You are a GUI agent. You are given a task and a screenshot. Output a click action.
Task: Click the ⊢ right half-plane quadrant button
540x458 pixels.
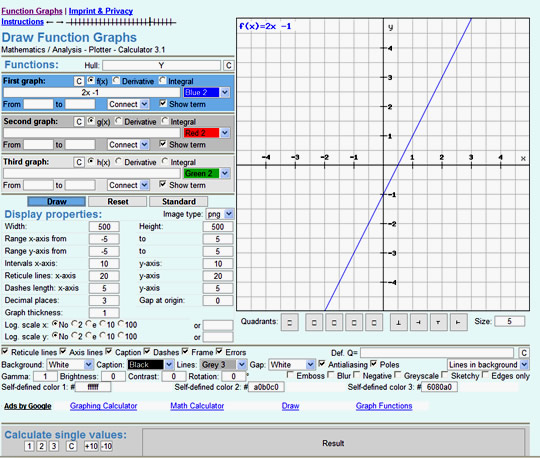pyautogui.click(x=458, y=323)
